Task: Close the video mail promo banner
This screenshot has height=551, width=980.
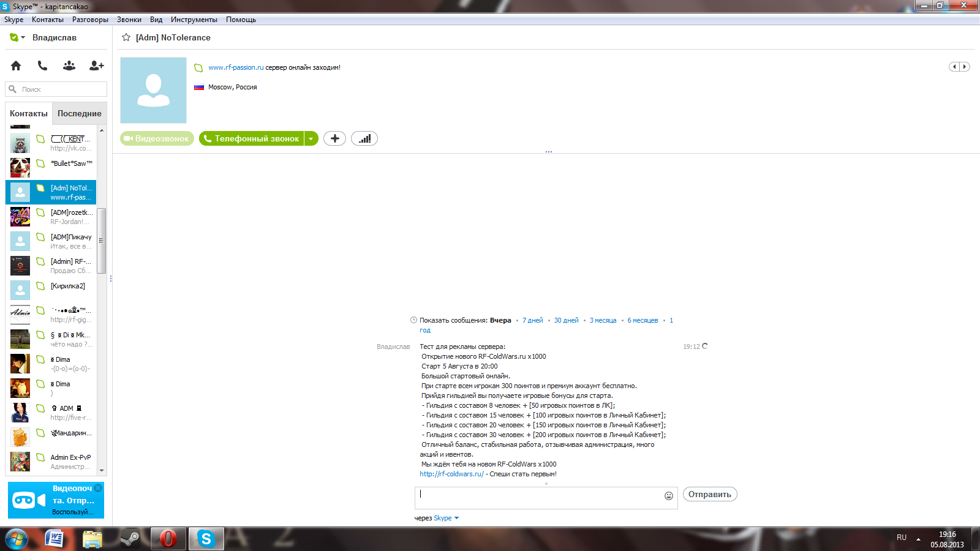Action: [x=98, y=488]
